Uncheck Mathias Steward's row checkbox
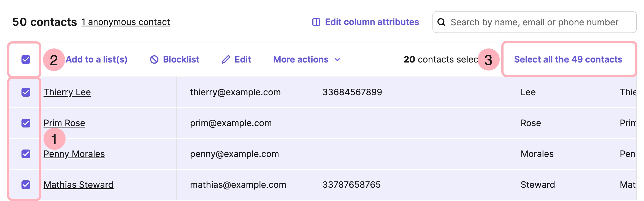The image size is (644, 201). (25, 184)
